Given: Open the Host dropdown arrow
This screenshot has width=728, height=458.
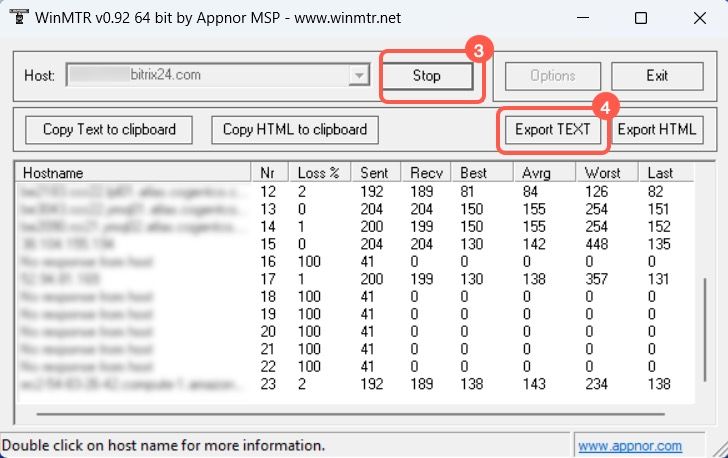Looking at the screenshot, I should tap(359, 75).
